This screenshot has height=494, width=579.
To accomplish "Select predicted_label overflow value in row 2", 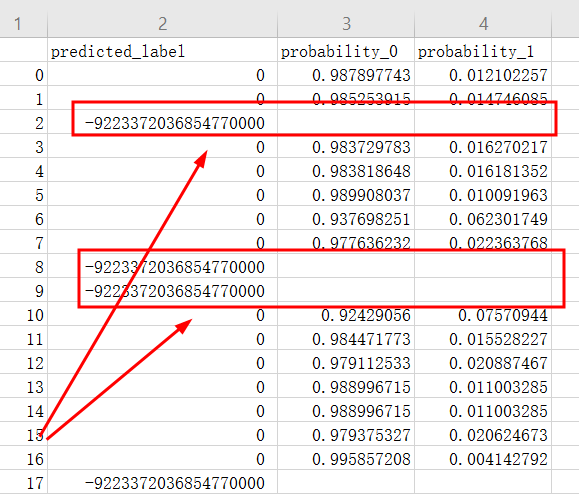I will (x=162, y=123).
